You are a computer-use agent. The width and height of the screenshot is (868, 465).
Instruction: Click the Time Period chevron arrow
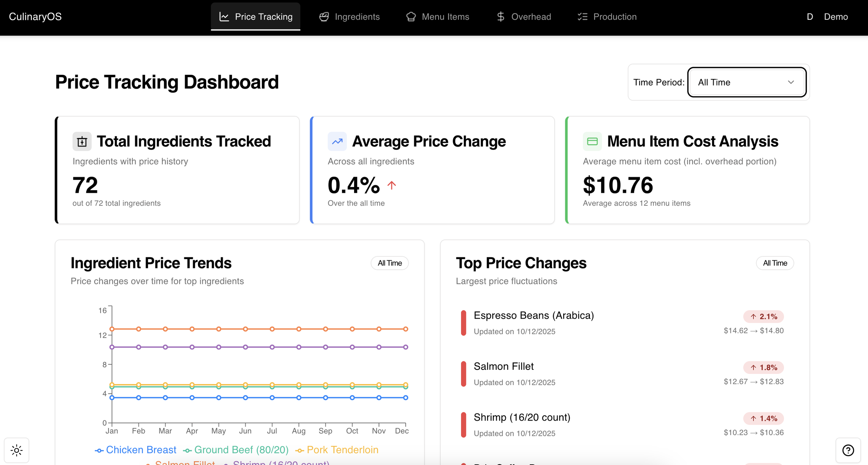click(791, 82)
